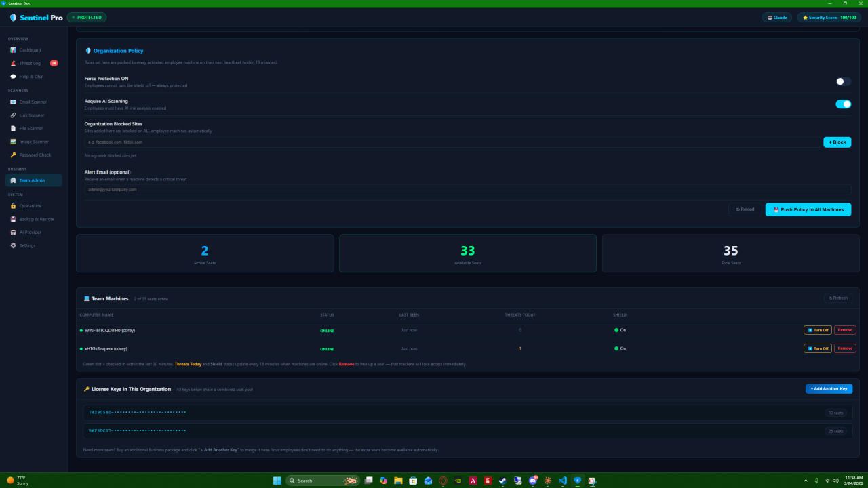Push Policy to All Machines

(x=808, y=209)
